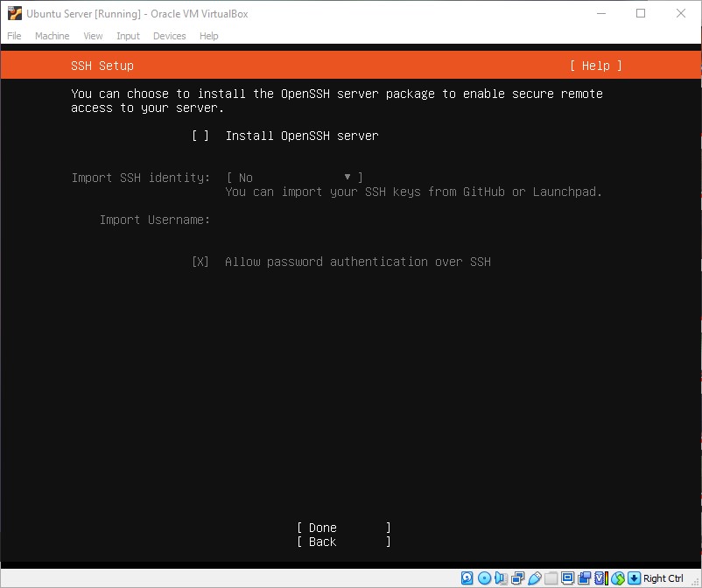Click the network adapters status icon
Image resolution: width=702 pixels, height=588 pixels.
518,578
